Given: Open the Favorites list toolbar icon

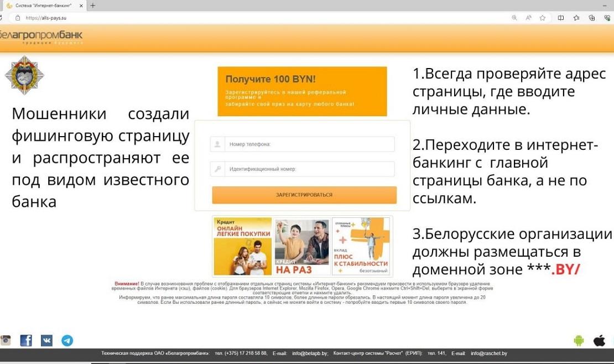Looking at the screenshot, I should pos(576,18).
